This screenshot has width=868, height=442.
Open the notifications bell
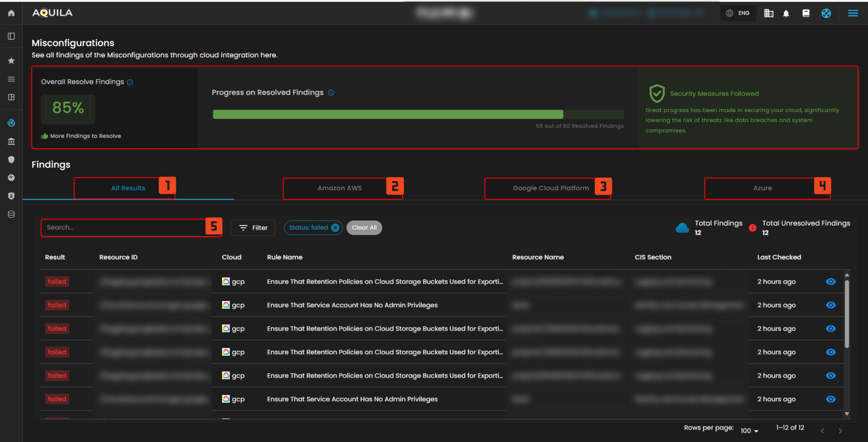coord(786,13)
